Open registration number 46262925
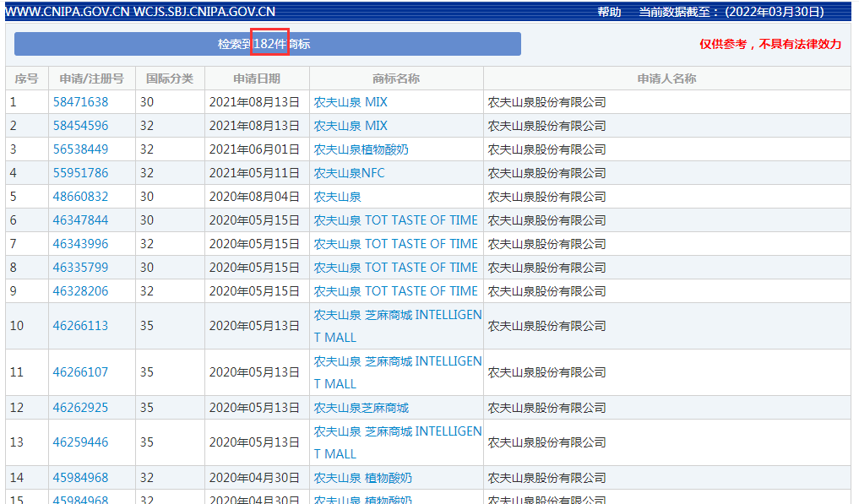Viewport: 859px width, 504px height. click(x=80, y=407)
